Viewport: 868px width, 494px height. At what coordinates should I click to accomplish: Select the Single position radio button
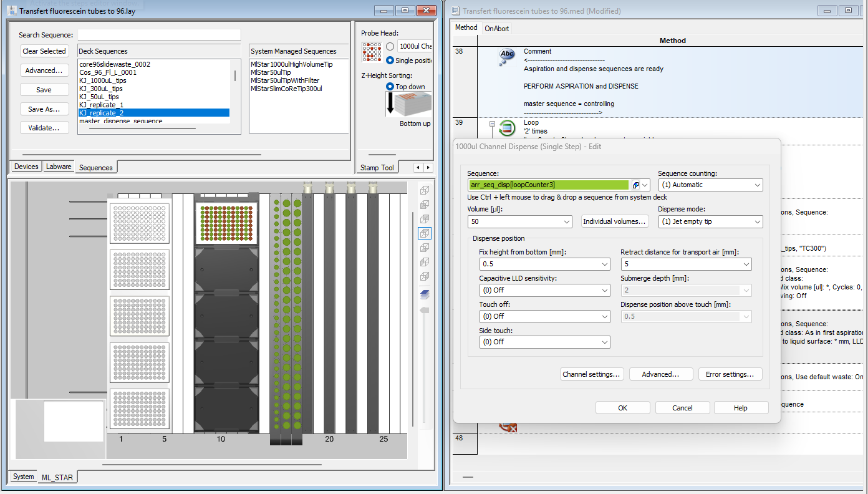390,61
